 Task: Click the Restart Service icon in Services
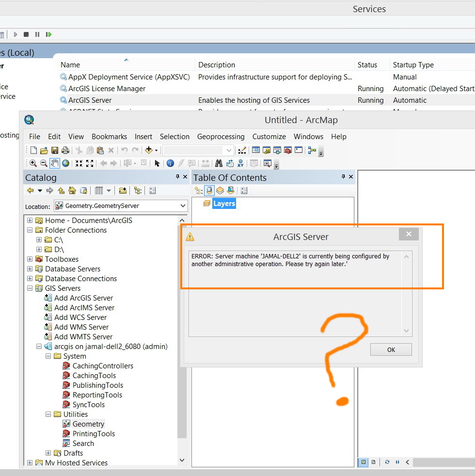coord(48,34)
